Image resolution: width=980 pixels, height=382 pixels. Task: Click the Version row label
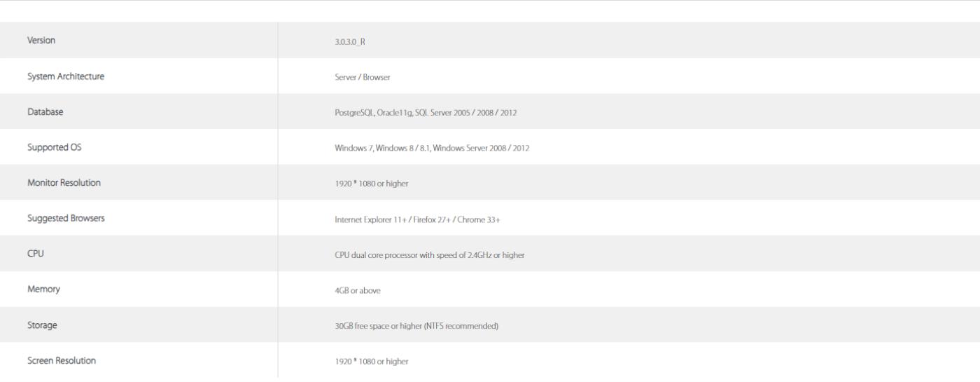point(41,41)
